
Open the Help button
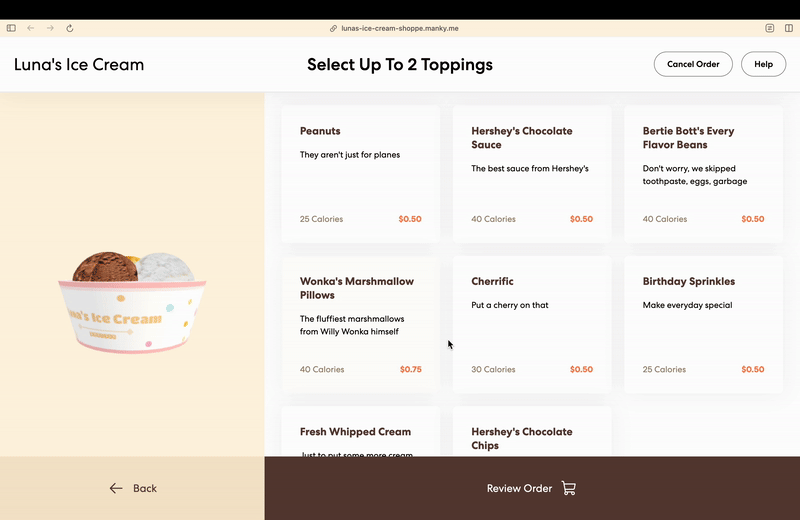(x=763, y=64)
